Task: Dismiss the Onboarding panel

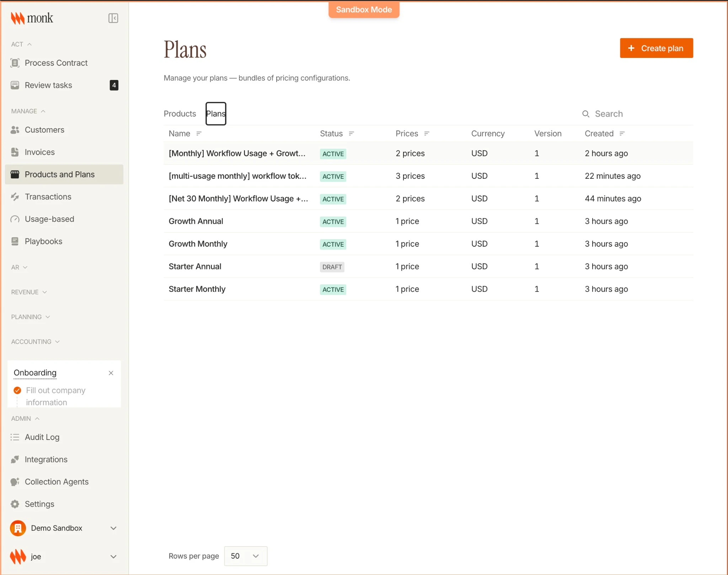Action: coord(111,373)
